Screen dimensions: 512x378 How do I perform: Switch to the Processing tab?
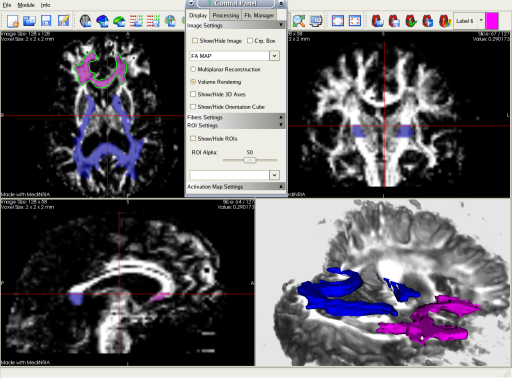point(226,15)
